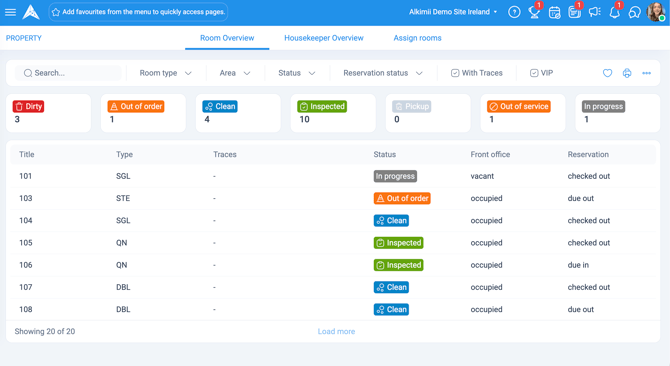Click the Reservation column header

(588, 155)
